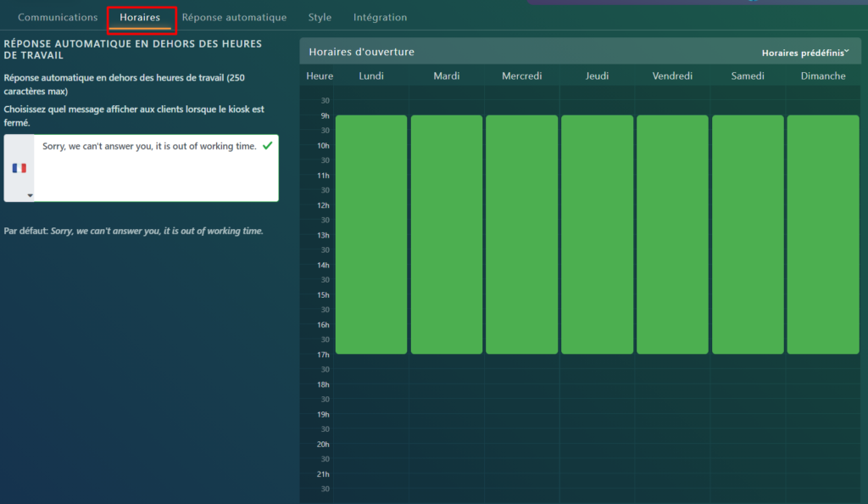
Task: Select the Horaires tab
Action: 140,17
